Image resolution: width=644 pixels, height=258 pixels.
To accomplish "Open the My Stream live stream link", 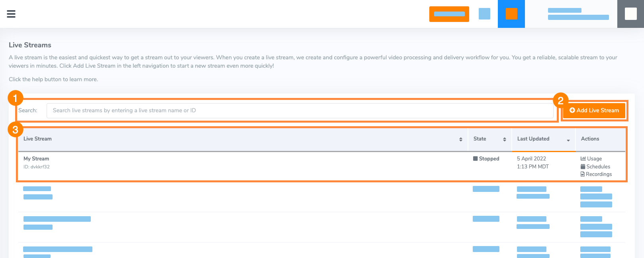I will (x=36, y=158).
